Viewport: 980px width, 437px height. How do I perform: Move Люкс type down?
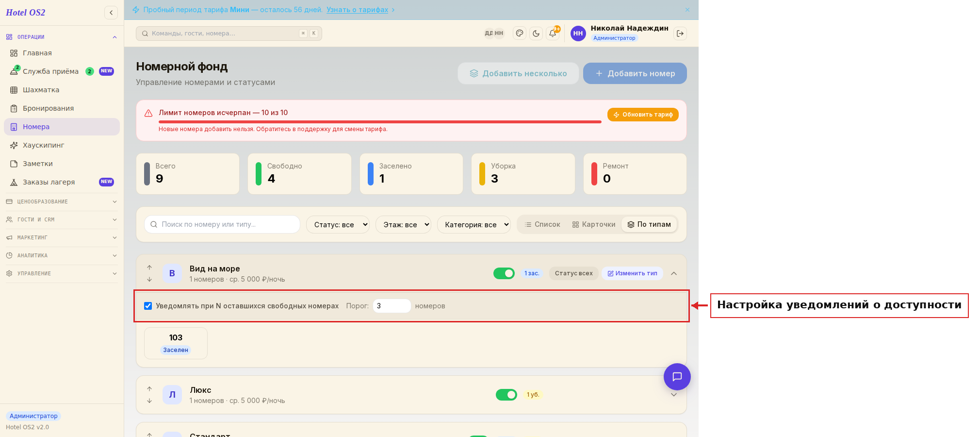point(149,401)
